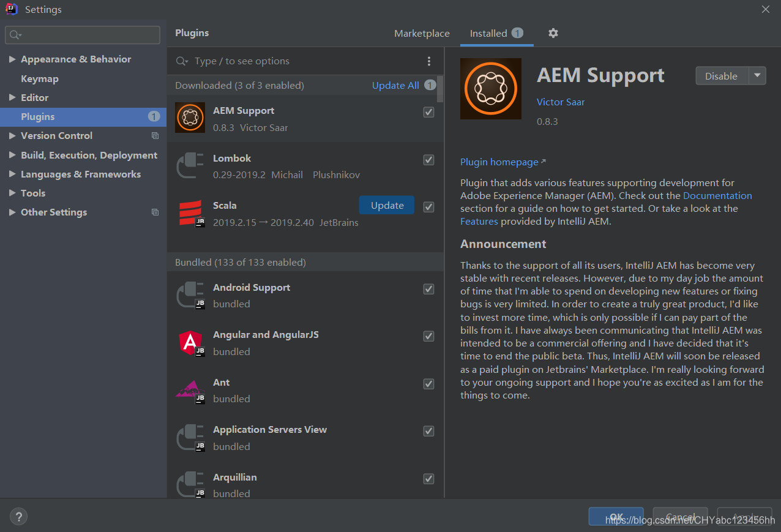781x532 pixels.
Task: Close the Settings dialog window
Action: click(765, 9)
